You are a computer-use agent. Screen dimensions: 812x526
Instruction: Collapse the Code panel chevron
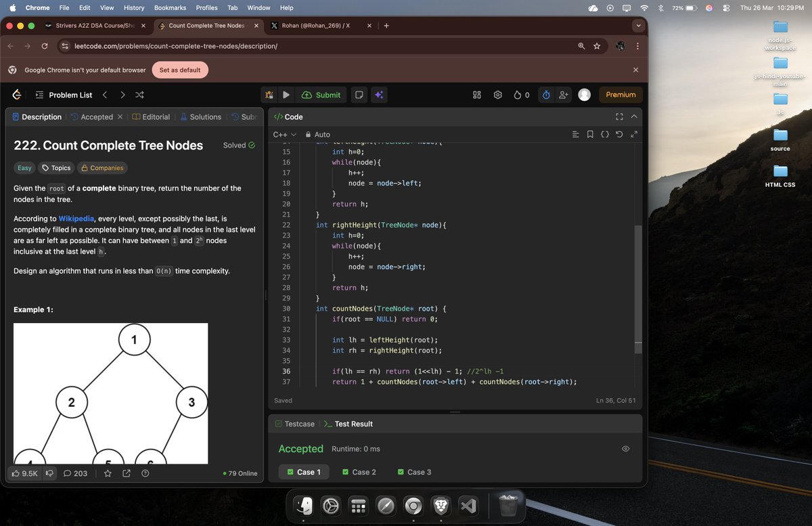pos(634,117)
